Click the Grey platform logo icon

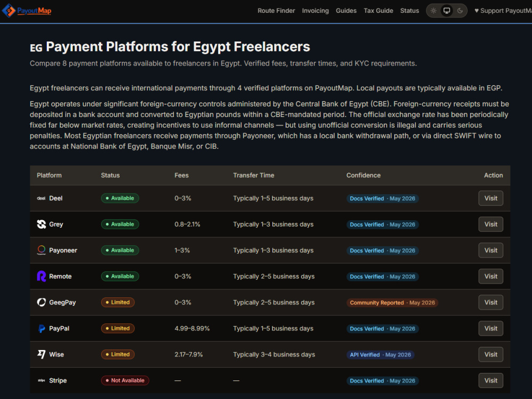(41, 225)
